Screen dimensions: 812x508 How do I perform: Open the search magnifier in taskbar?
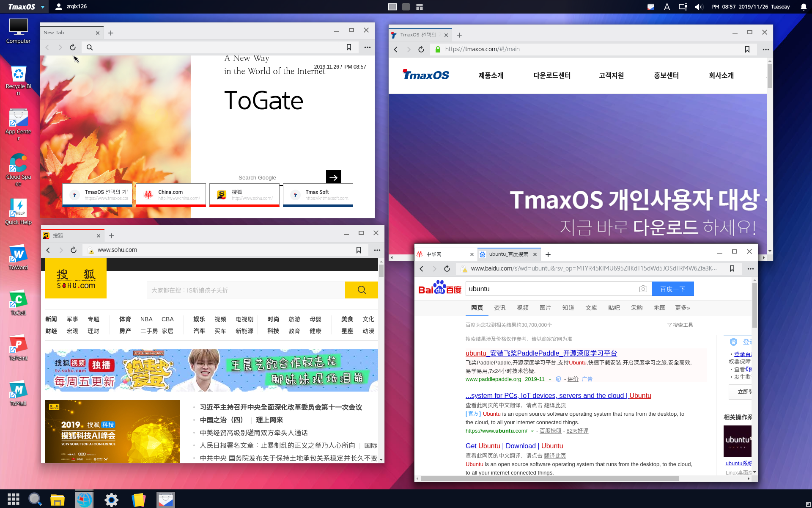click(35, 499)
